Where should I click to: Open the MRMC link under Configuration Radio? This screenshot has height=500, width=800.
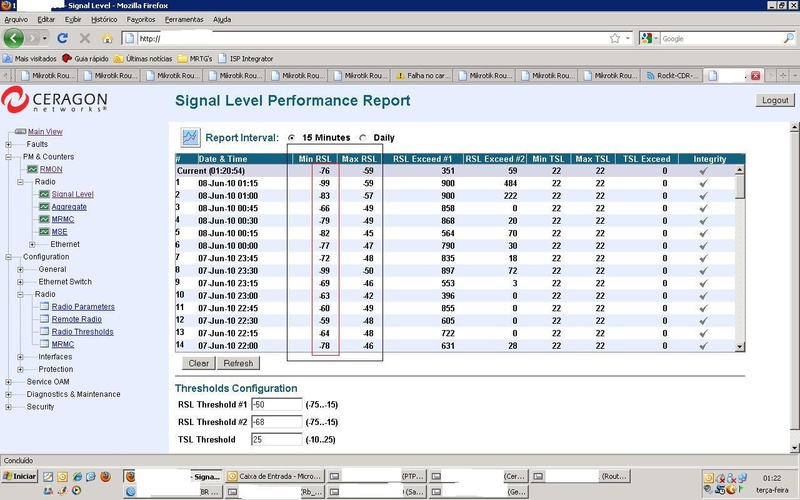[63, 344]
